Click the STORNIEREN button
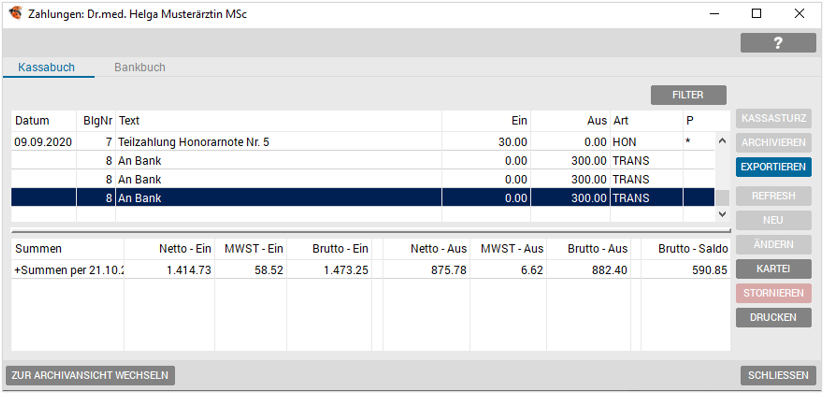 [773, 293]
